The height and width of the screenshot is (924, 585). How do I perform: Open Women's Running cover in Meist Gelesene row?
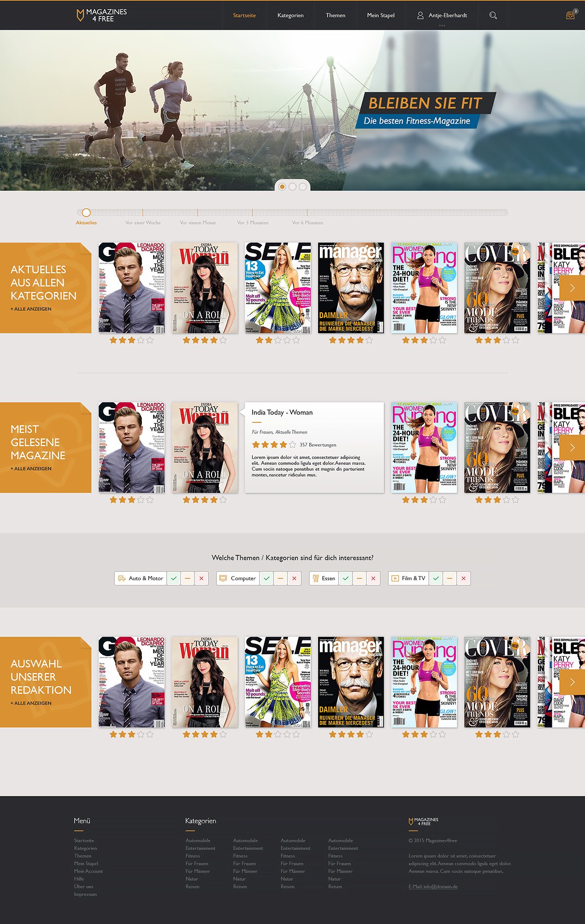click(x=424, y=448)
